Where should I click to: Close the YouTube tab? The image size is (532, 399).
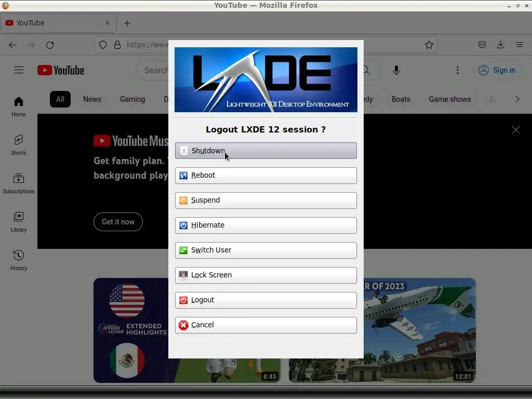(107, 23)
